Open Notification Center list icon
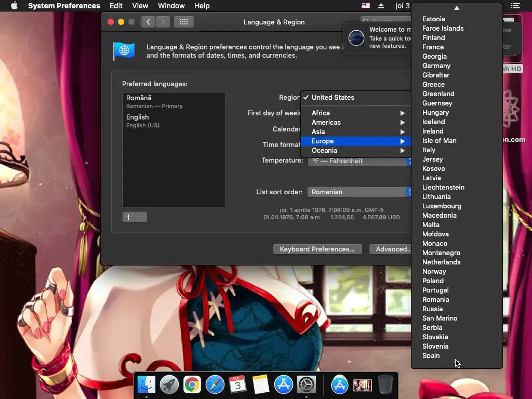Image resolution: width=532 pixels, height=399 pixels. (x=515, y=6)
